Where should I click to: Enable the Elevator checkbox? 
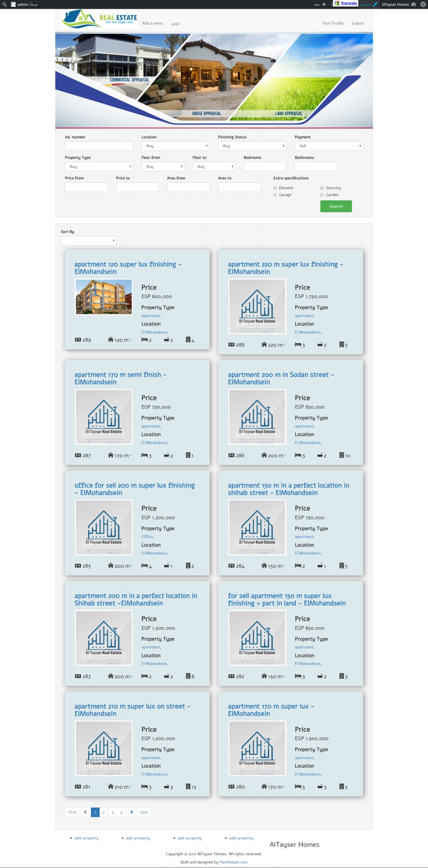[275, 188]
